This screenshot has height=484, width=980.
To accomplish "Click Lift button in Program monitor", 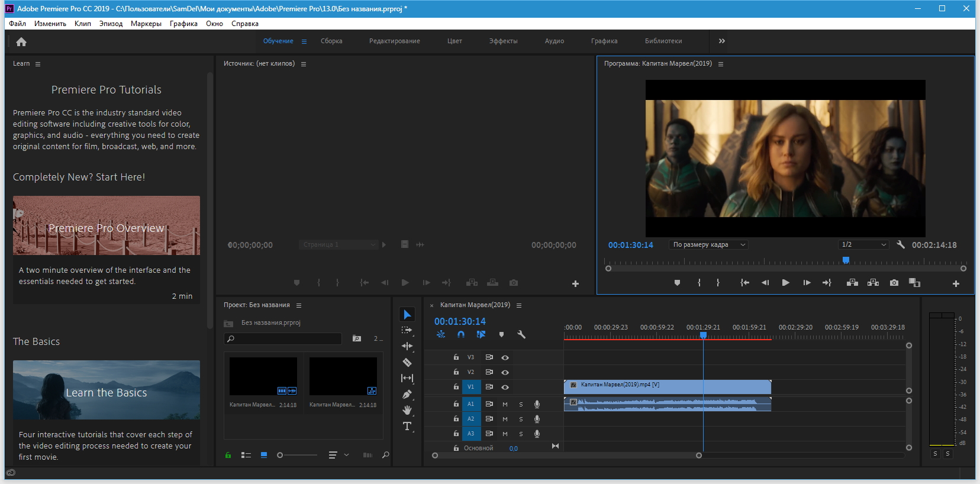I will point(852,283).
